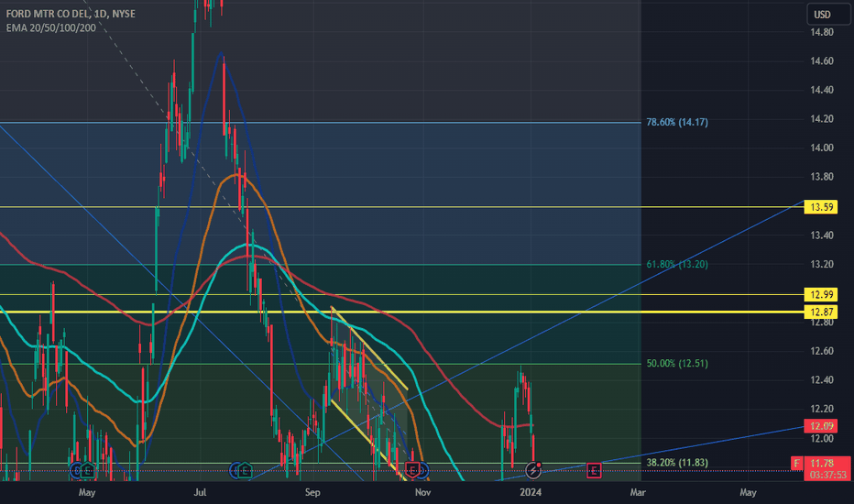
Task: Click the 12.87 yellow price label
Action: 821,312
